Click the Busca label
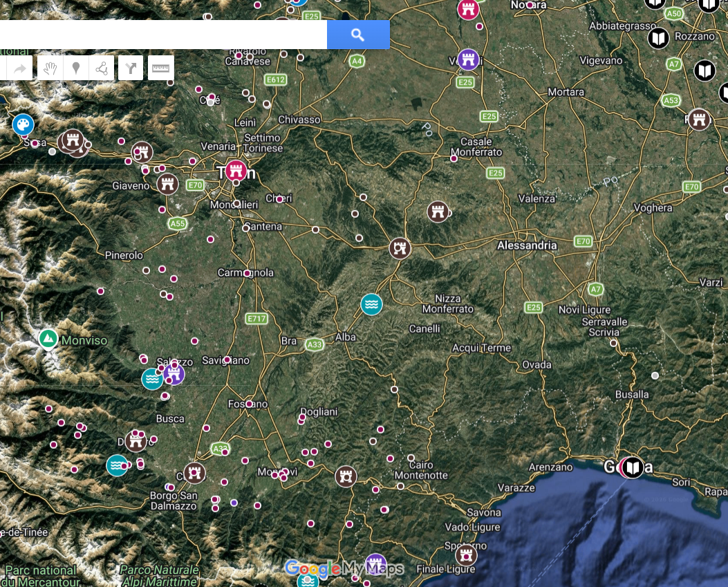 170,418
